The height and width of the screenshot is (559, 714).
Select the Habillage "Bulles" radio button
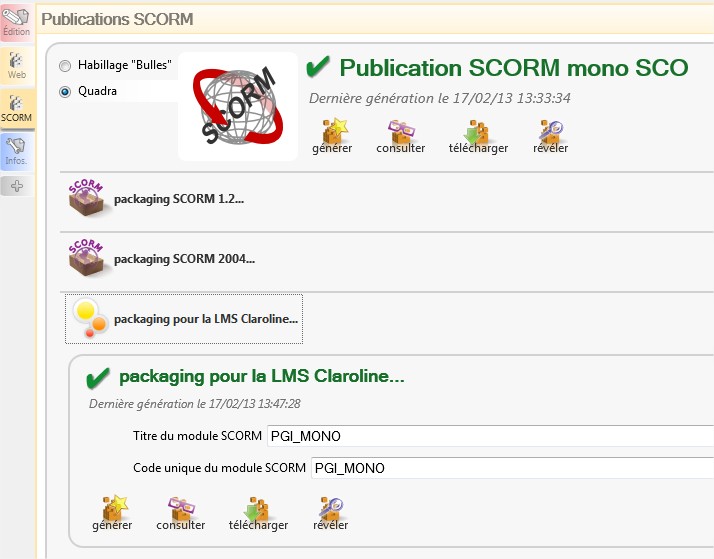[65, 66]
